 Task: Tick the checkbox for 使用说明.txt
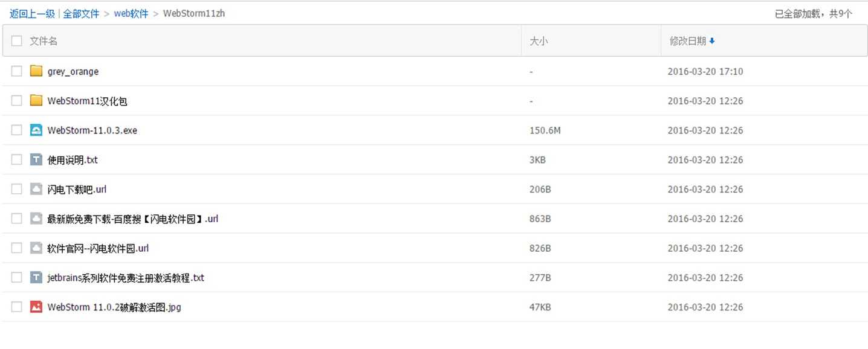[x=17, y=159]
